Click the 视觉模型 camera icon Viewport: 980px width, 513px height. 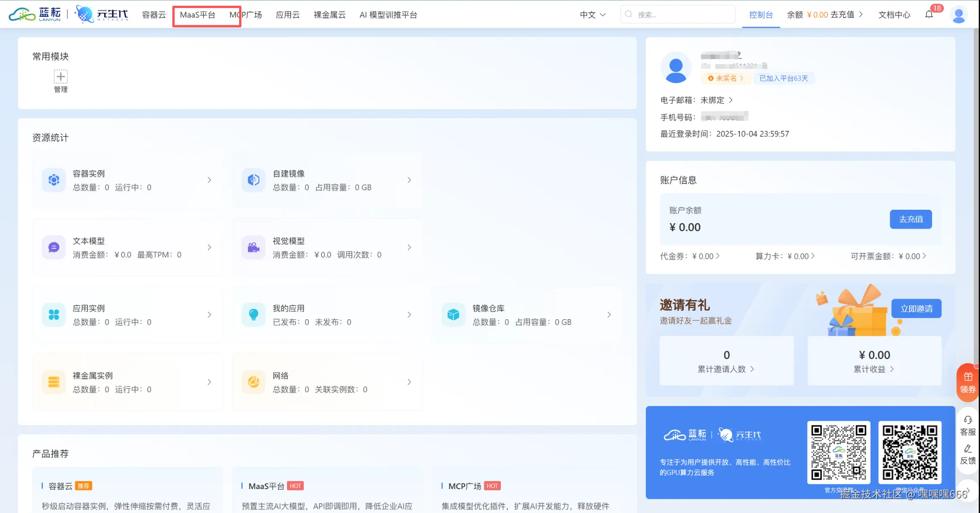pos(253,247)
